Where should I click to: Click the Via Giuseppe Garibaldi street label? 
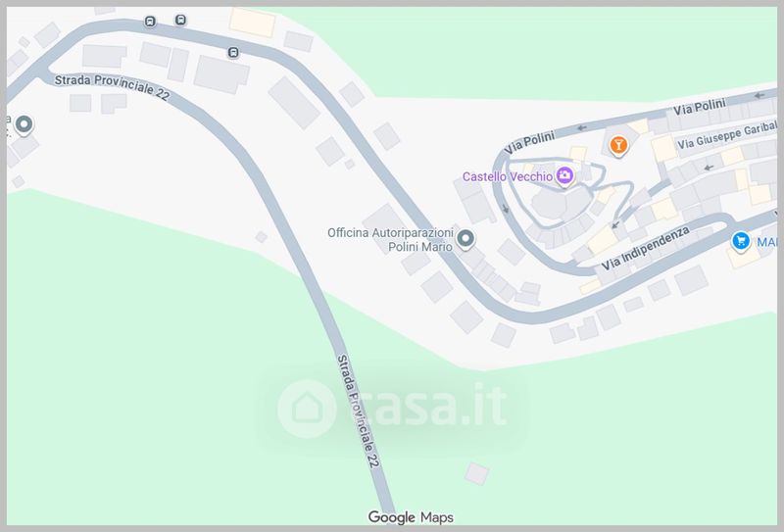point(727,134)
